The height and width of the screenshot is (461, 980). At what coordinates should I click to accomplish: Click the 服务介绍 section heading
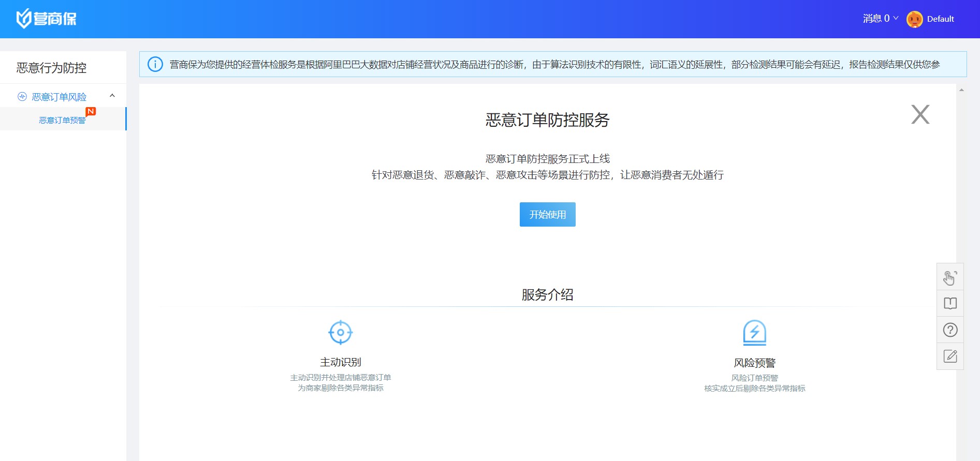547,295
